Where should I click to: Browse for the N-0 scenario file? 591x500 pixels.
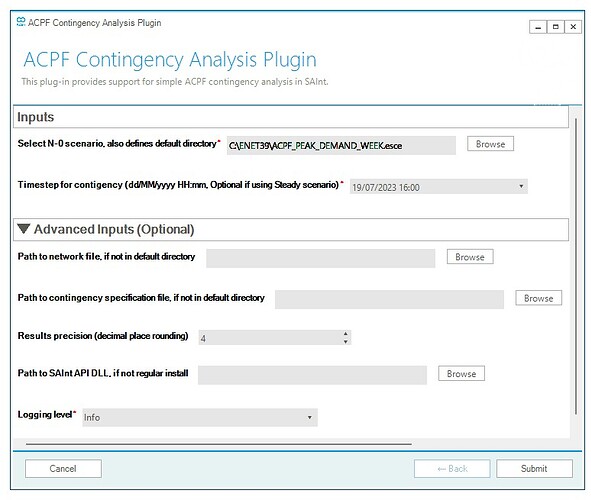tap(490, 144)
